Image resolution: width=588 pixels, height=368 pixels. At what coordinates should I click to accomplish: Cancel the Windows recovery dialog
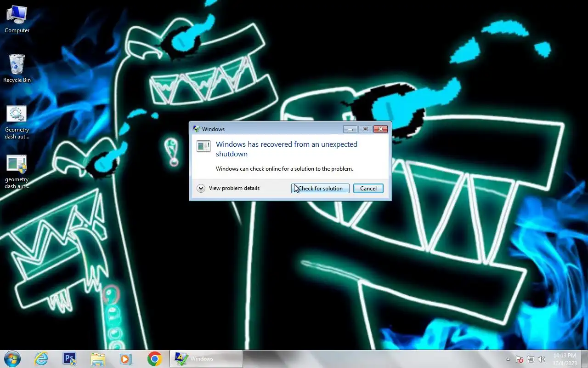[368, 189]
